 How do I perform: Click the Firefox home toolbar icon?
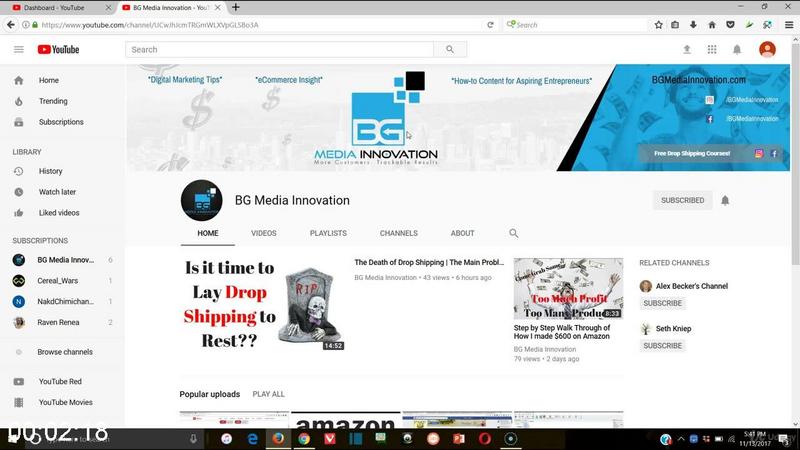tap(712, 24)
